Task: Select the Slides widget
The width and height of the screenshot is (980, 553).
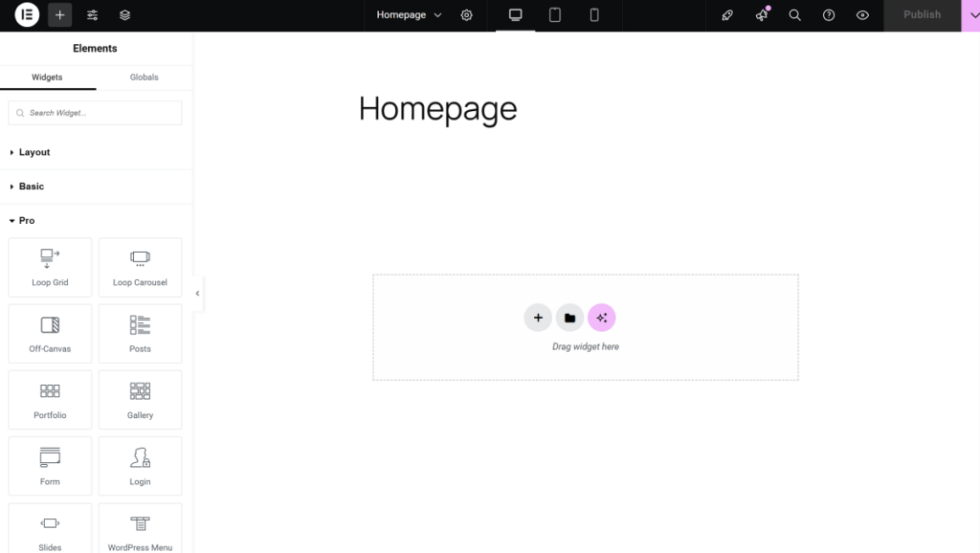Action: pyautogui.click(x=50, y=529)
